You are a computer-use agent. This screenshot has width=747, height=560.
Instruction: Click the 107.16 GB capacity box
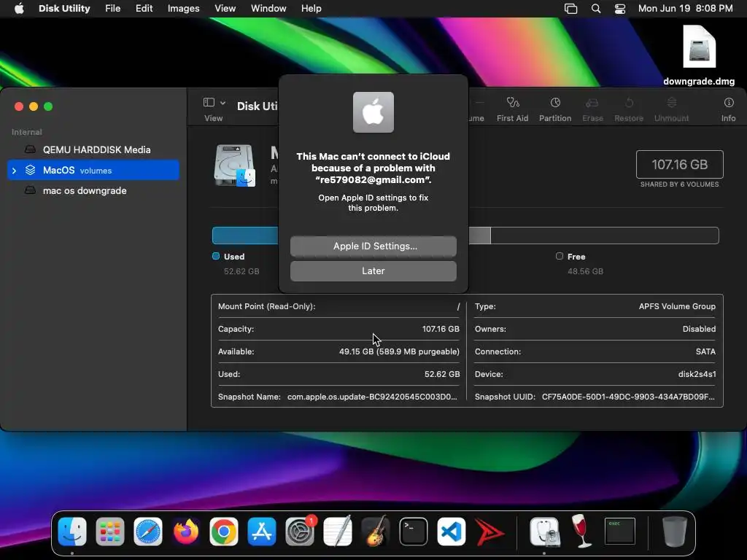point(679,164)
